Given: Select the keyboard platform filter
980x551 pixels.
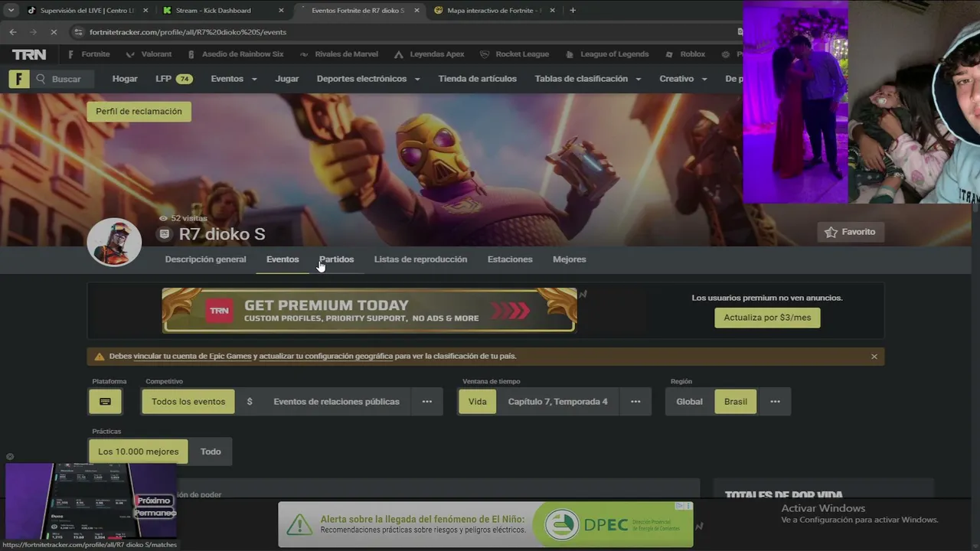Looking at the screenshot, I should (x=106, y=402).
